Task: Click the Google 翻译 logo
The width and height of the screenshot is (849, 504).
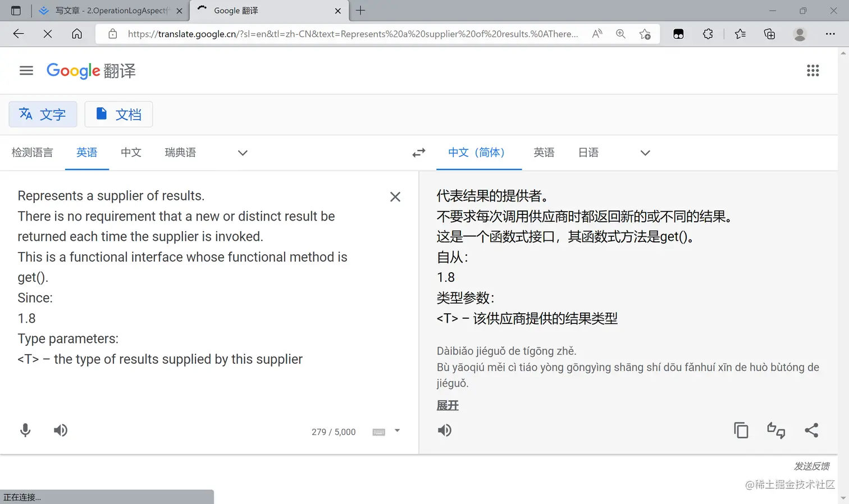Action: (x=91, y=71)
